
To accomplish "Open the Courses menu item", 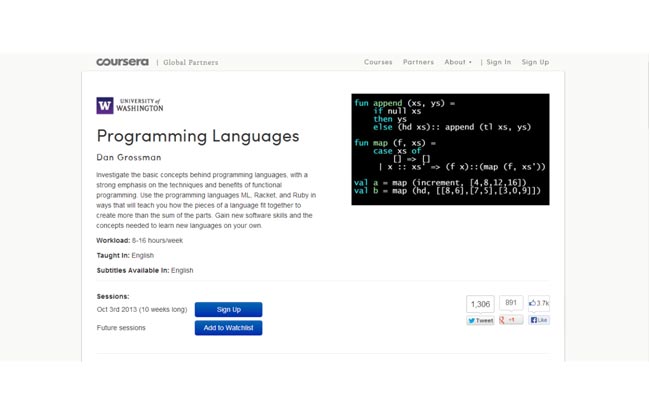I will click(378, 62).
